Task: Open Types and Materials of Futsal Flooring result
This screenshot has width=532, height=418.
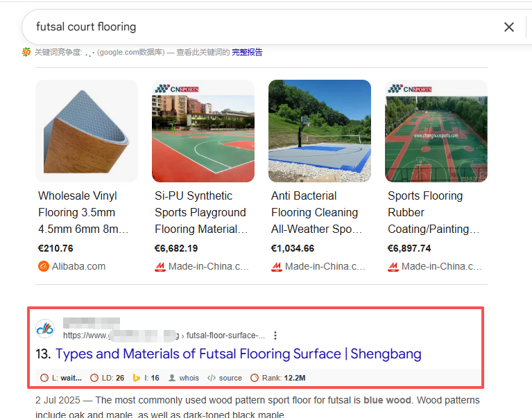Action: pyautogui.click(x=239, y=354)
